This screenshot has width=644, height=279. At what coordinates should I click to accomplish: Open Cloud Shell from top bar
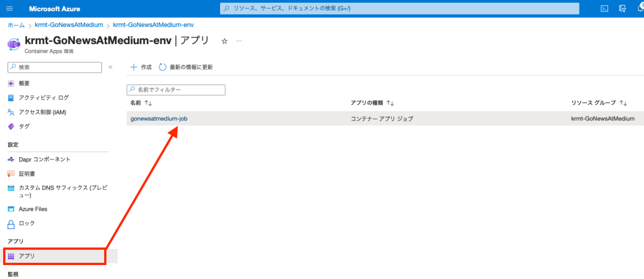pos(604,9)
